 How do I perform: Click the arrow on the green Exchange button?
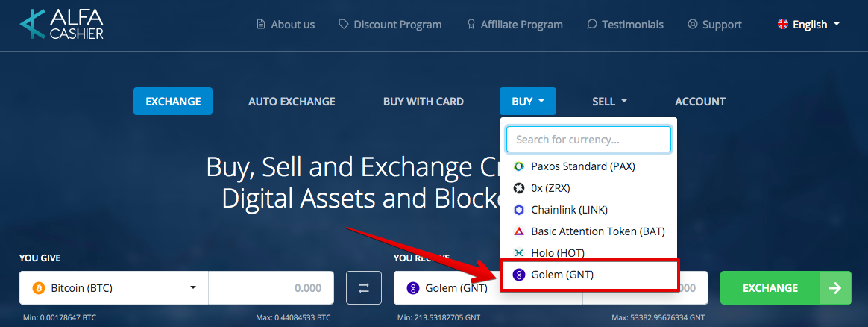click(835, 287)
